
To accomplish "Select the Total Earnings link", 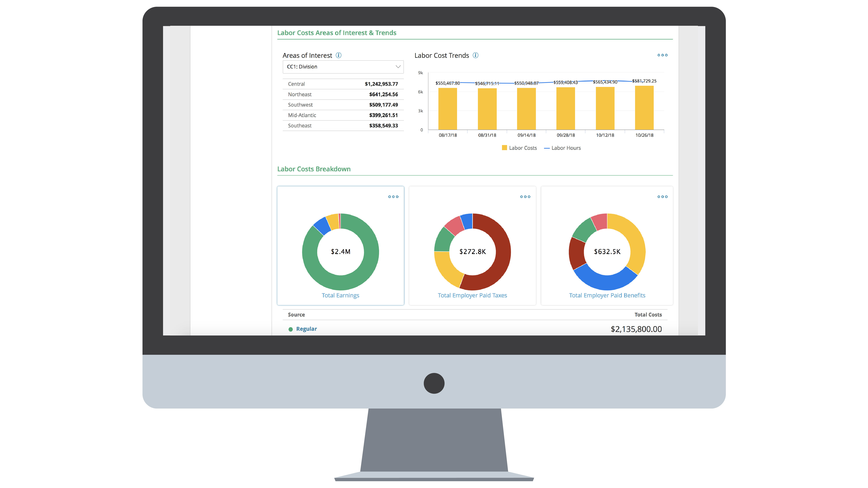I will (x=340, y=295).
